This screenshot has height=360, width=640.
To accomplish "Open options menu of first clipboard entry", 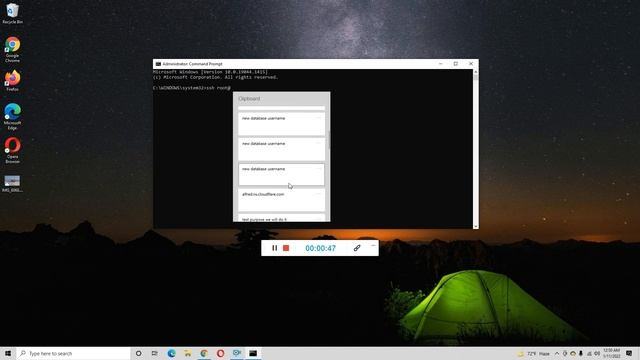I will [x=318, y=118].
